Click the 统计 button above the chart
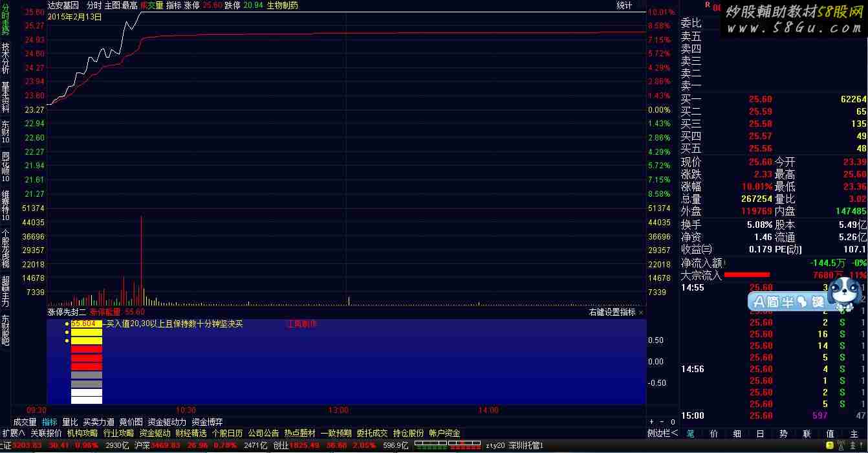The width and height of the screenshot is (868, 453). click(x=624, y=5)
